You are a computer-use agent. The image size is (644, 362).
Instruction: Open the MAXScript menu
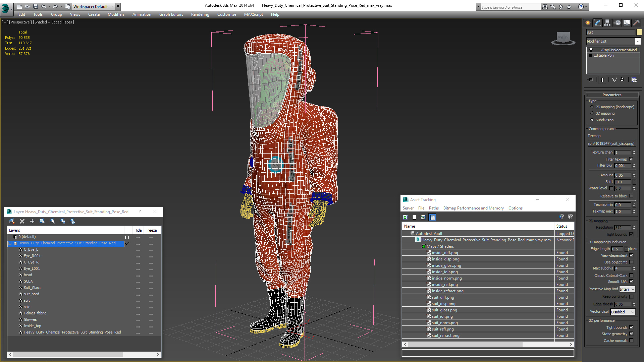click(254, 14)
